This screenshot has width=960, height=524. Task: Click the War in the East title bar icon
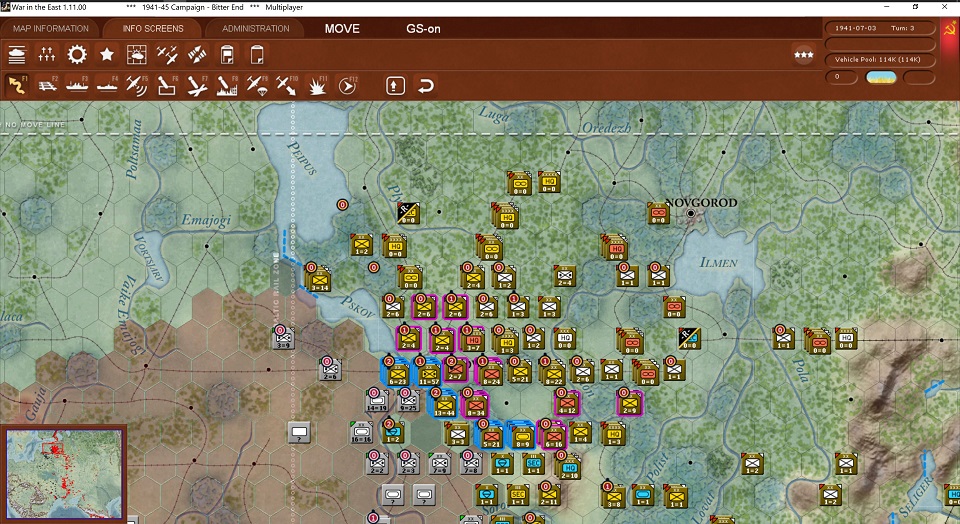pyautogui.click(x=6, y=7)
